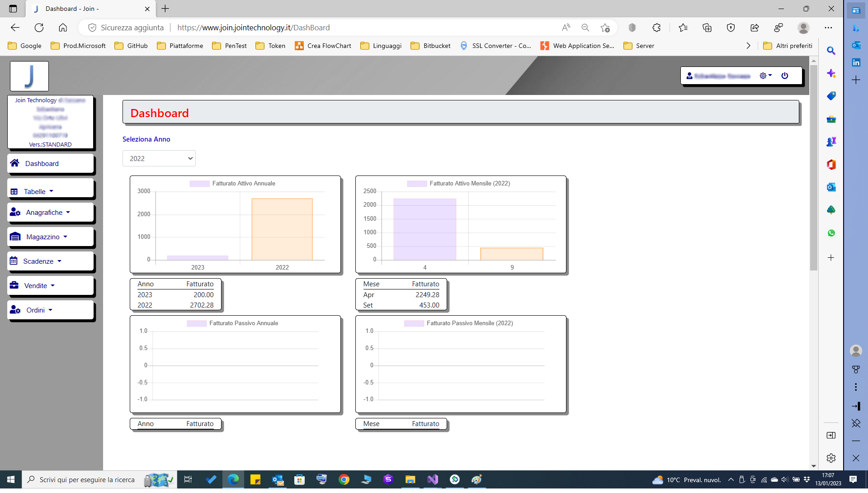Image resolution: width=868 pixels, height=493 pixels.
Task: Expand the Scadenze menu
Action: [x=50, y=261]
